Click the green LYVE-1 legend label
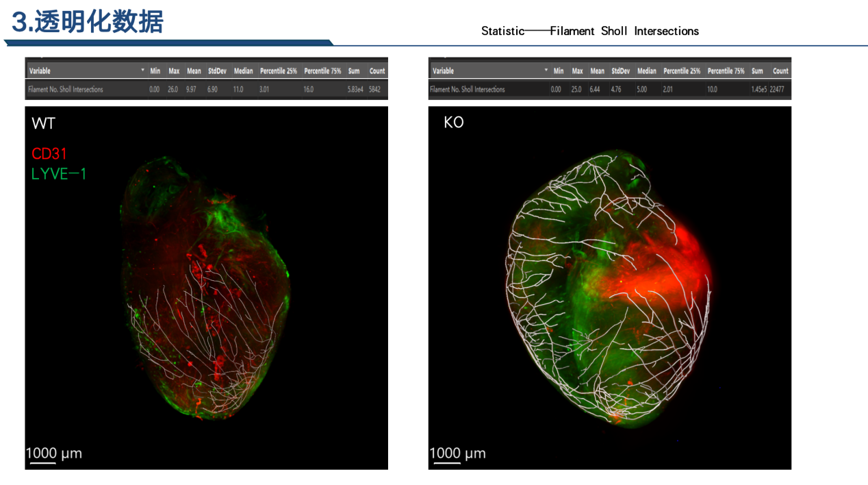The image size is (868, 485). tap(59, 174)
